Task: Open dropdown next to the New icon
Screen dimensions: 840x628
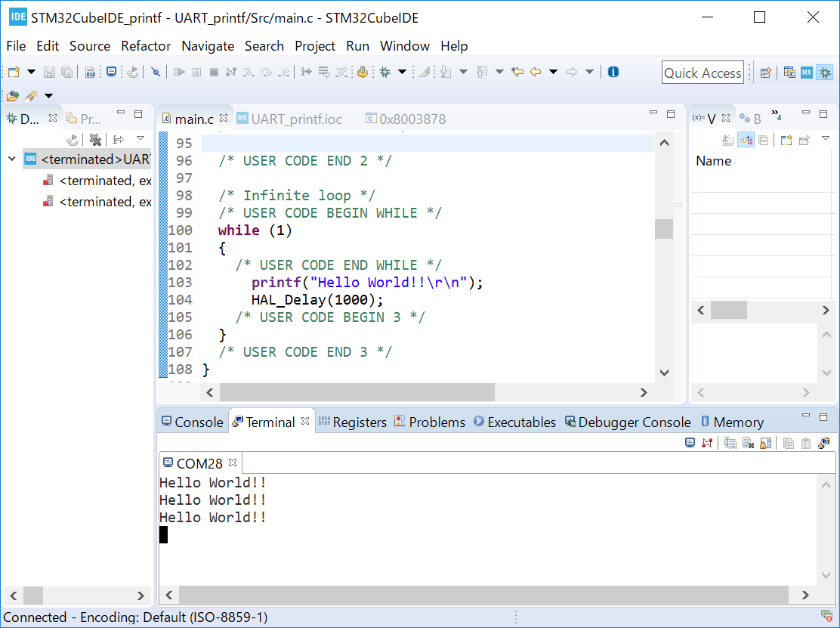Action: [x=31, y=72]
